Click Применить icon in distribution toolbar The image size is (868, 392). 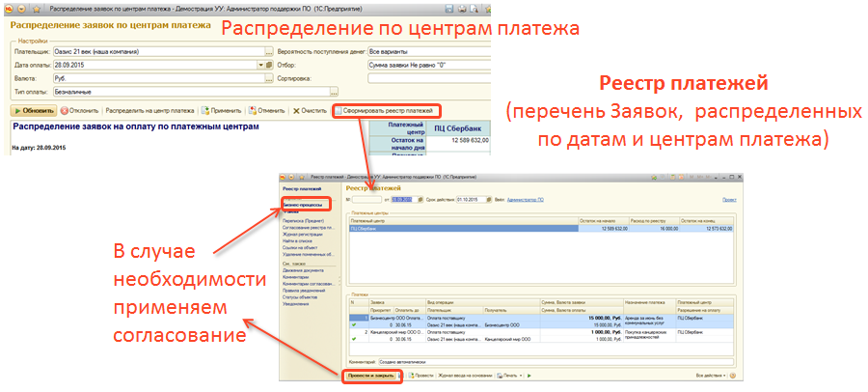[204, 111]
